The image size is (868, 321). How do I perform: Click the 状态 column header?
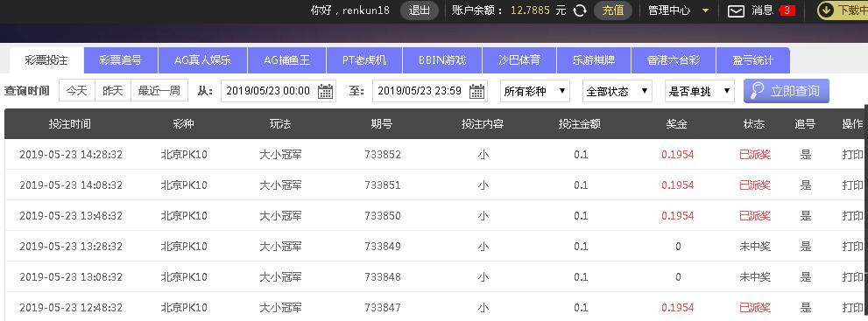tap(754, 124)
